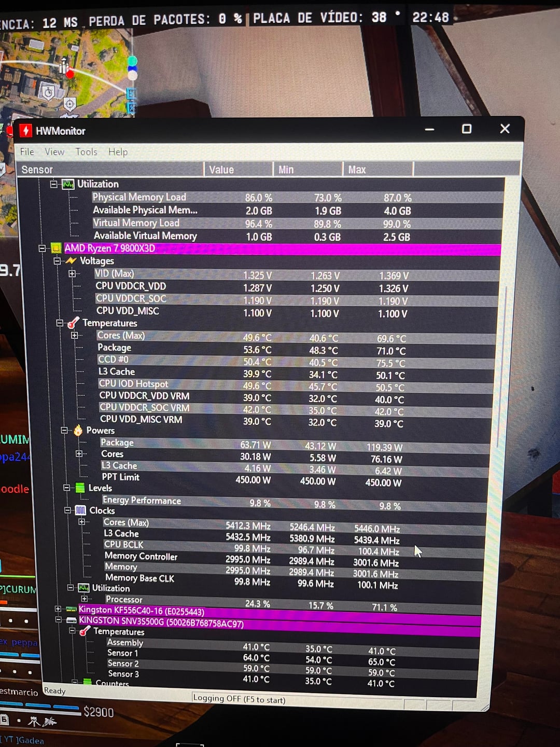Collapse the Voltages group
The image size is (560, 747).
click(x=57, y=260)
